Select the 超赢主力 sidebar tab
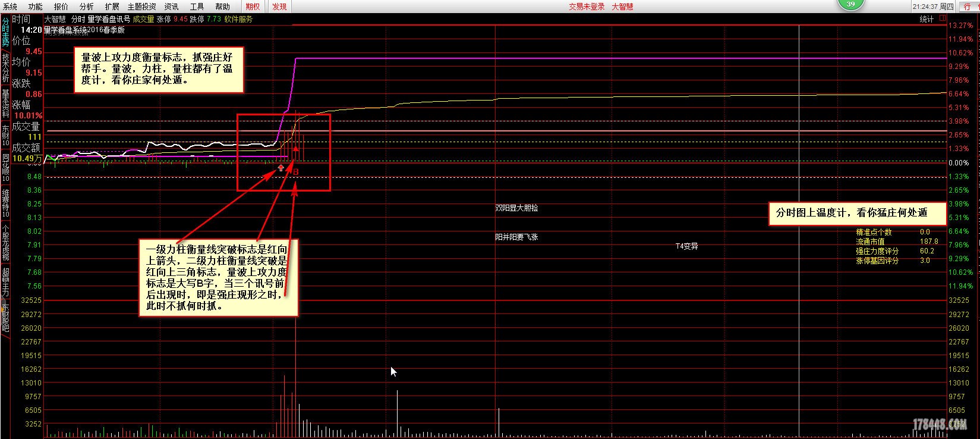Screen dimensions: 980x439 (5, 282)
